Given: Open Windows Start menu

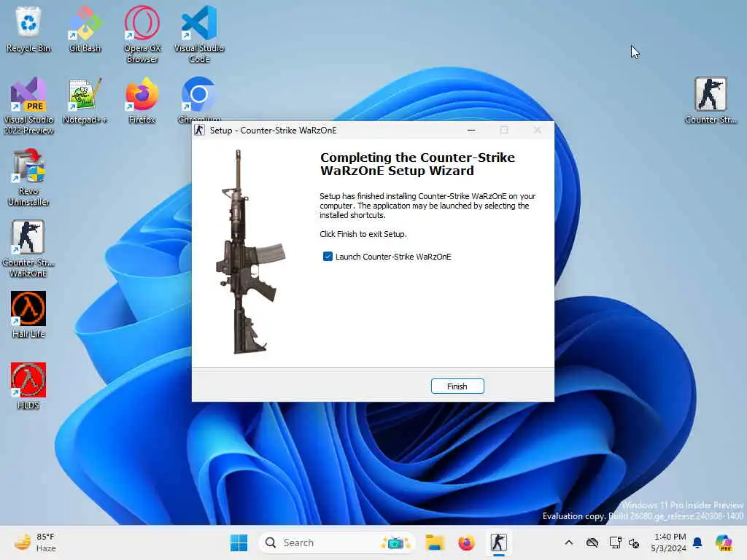Looking at the screenshot, I should [239, 542].
